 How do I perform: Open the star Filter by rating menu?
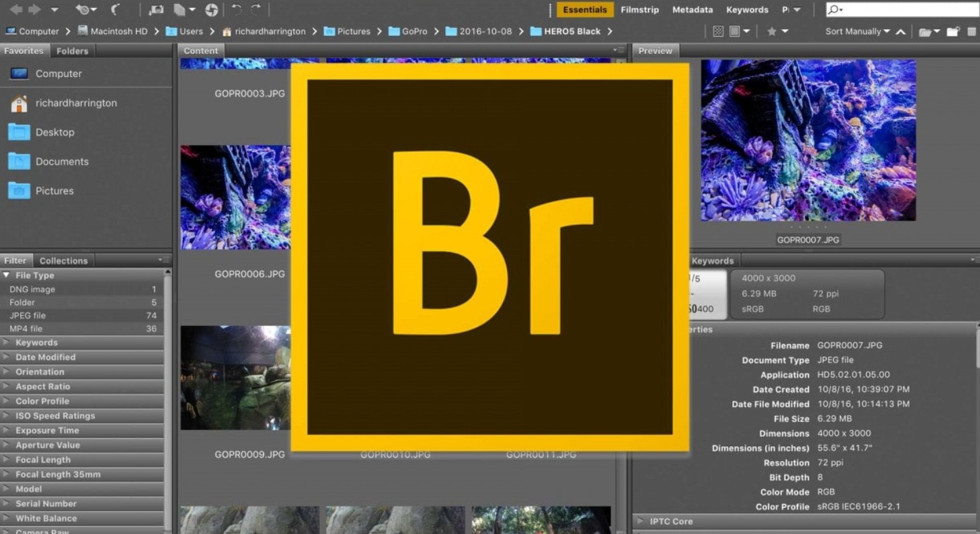777,31
